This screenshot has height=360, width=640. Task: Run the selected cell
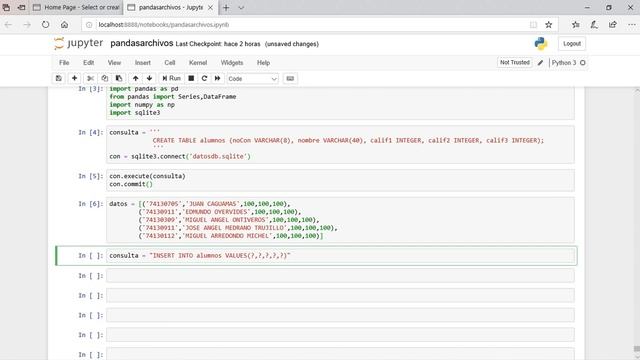(x=171, y=78)
